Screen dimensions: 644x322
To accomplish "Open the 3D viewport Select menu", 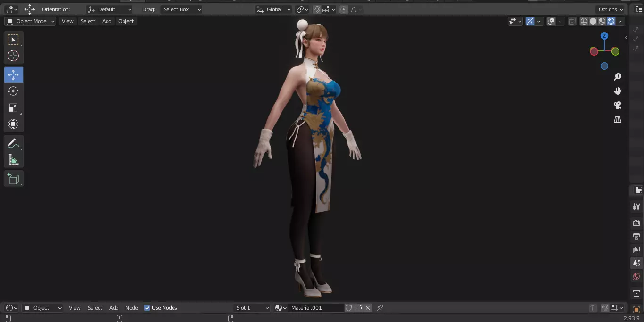I will (x=88, y=21).
